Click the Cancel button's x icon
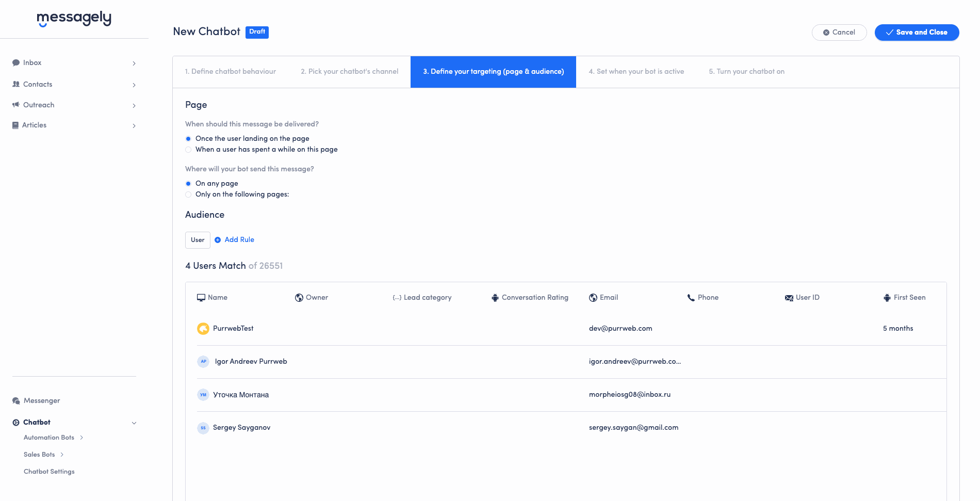This screenshot has width=980, height=501. (826, 33)
